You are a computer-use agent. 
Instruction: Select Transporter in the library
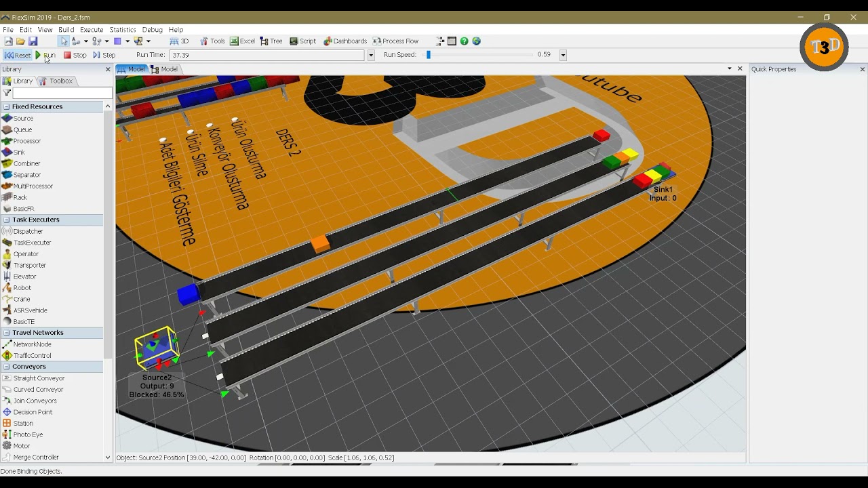coord(24,265)
